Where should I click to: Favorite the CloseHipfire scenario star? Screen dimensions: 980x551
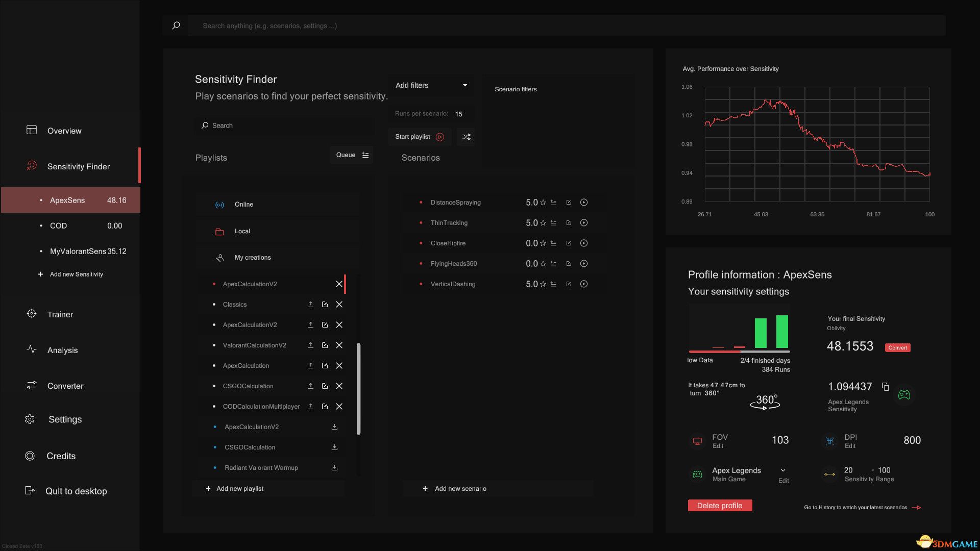(x=543, y=243)
